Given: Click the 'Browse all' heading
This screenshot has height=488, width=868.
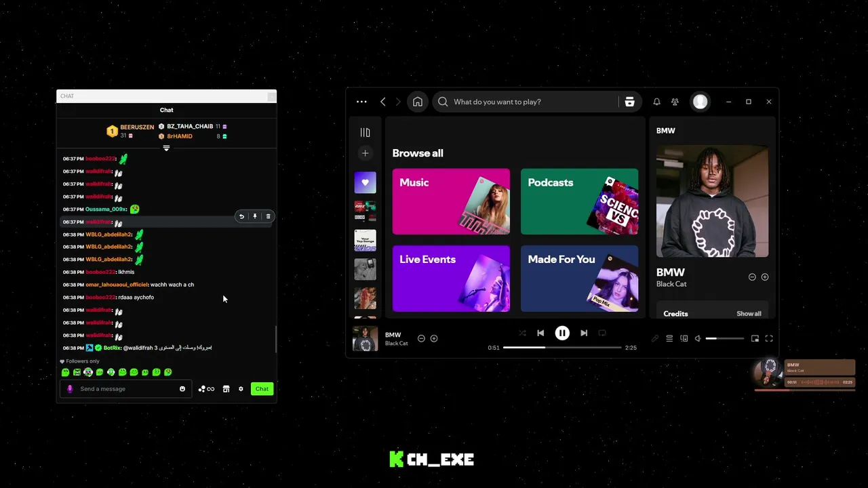Looking at the screenshot, I should (418, 153).
